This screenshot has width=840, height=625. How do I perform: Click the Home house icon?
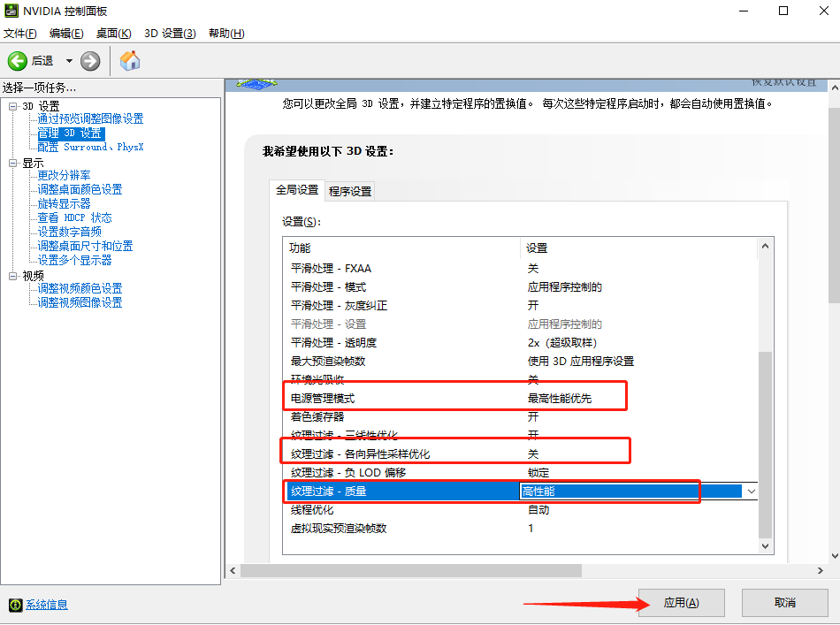[x=130, y=61]
